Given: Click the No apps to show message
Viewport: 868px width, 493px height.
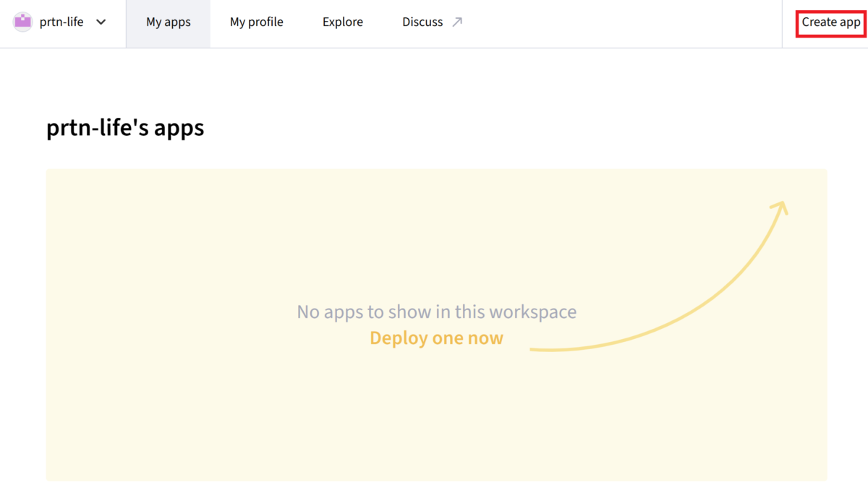Looking at the screenshot, I should tap(436, 312).
